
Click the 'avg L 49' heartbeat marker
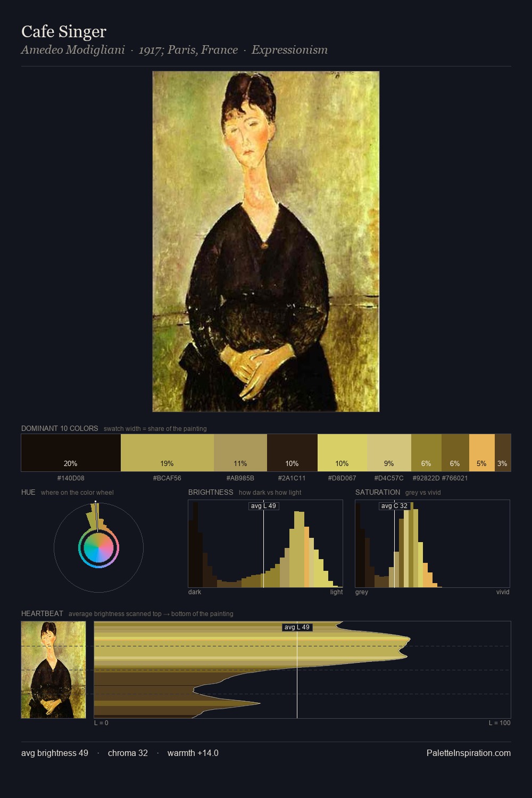click(x=297, y=627)
